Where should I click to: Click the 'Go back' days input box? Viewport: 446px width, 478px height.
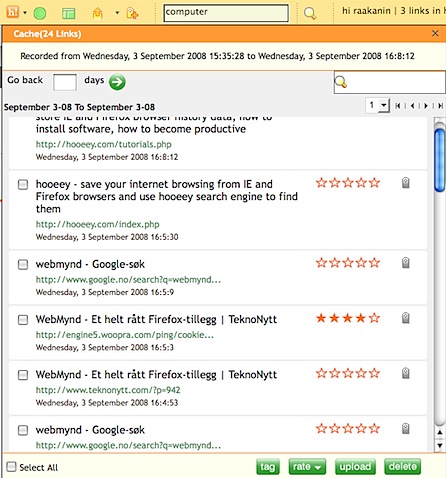click(65, 82)
